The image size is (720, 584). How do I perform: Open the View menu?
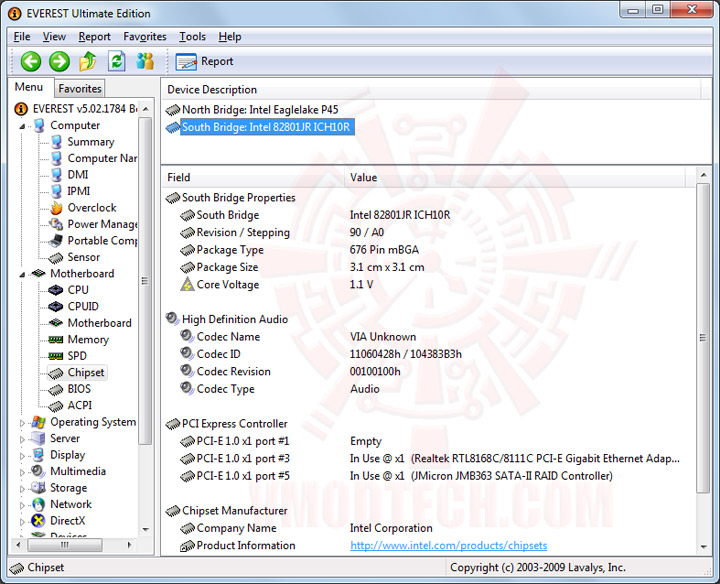[54, 37]
